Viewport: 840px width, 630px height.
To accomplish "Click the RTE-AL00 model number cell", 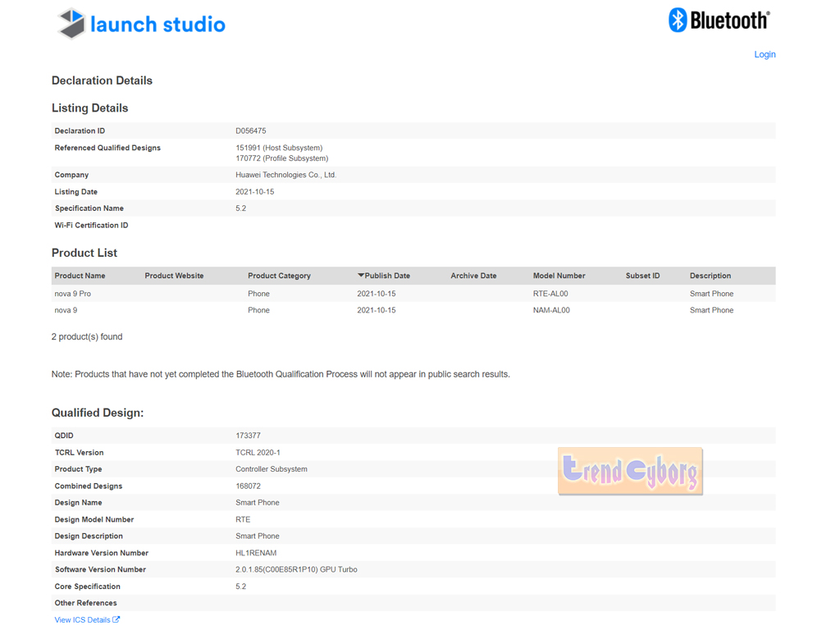I will tap(550, 294).
